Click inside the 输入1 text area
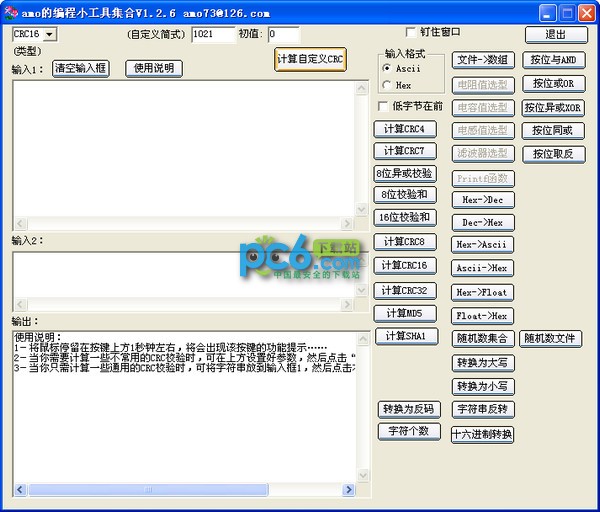 (184, 149)
